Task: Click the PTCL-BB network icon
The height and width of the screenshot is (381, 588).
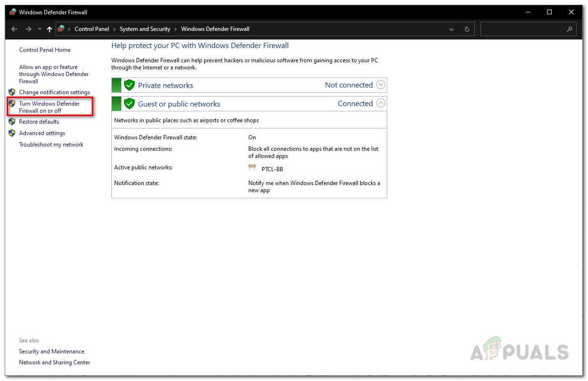Action: click(x=252, y=167)
